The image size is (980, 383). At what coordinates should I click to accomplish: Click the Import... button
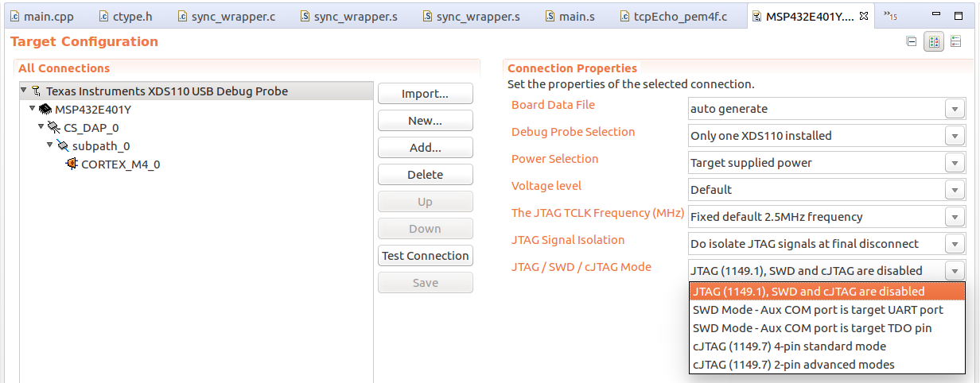click(x=425, y=94)
